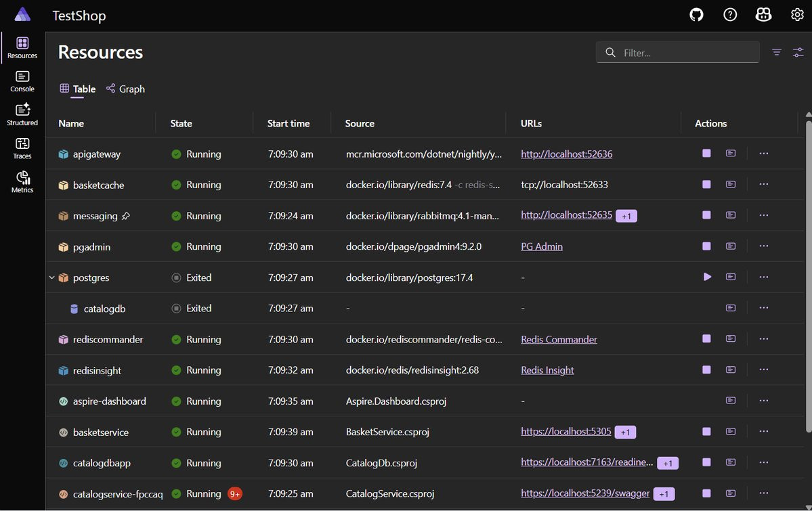The image size is (812, 511).
Task: Open Traces in sidebar
Action: (x=22, y=149)
